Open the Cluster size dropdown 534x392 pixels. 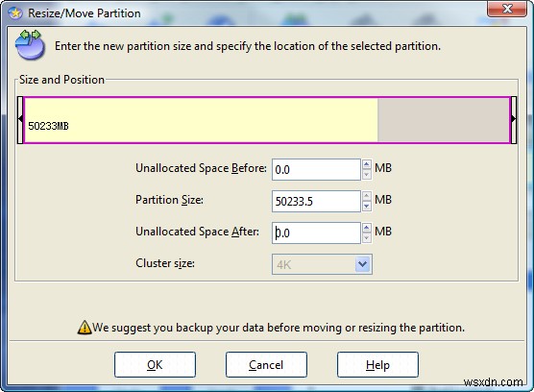362,264
